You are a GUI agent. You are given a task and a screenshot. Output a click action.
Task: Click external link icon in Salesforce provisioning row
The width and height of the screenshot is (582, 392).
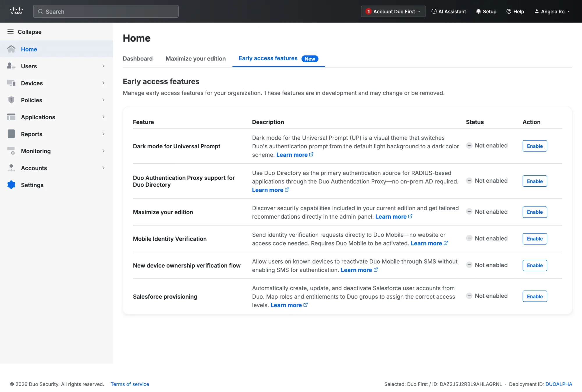[x=306, y=305]
